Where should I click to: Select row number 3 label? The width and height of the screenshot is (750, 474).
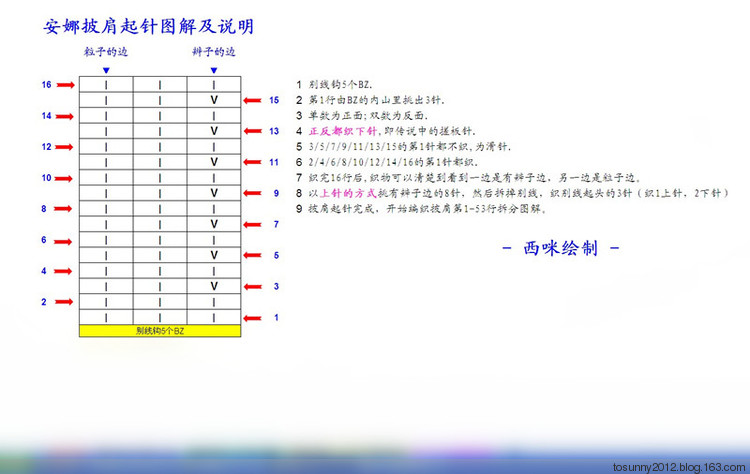pyautogui.click(x=276, y=287)
